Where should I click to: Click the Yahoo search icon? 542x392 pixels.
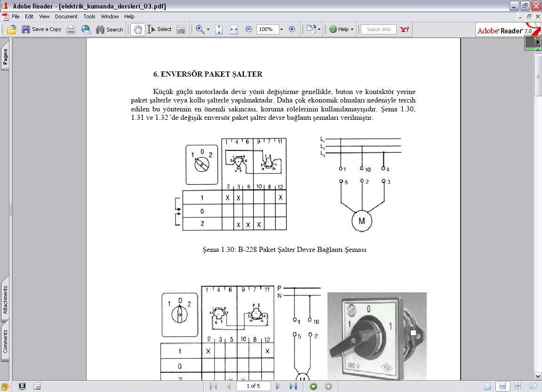click(x=404, y=29)
